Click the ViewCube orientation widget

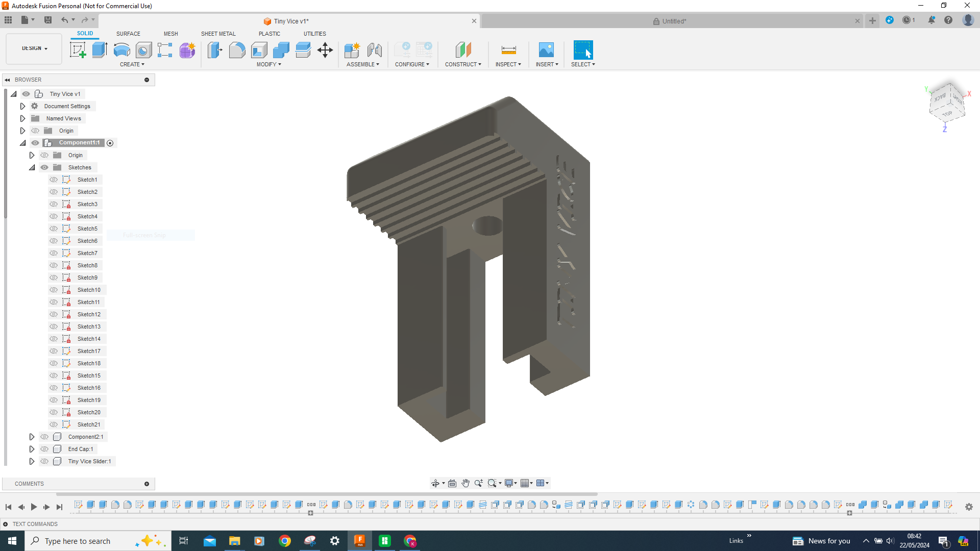coord(947,104)
